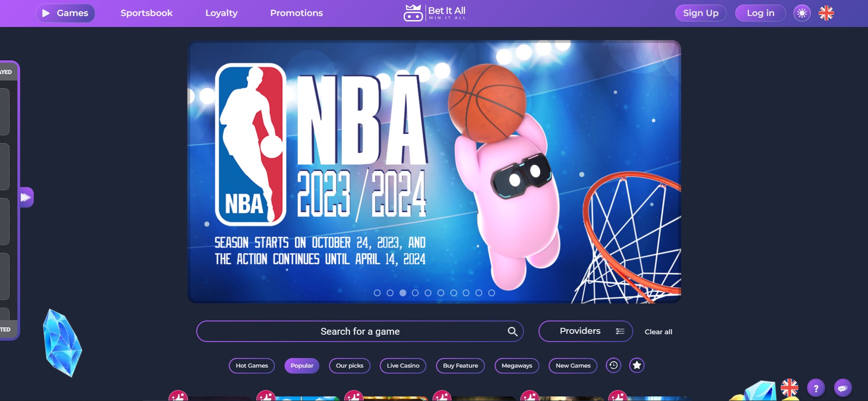The width and height of the screenshot is (868, 401).
Task: Click the sliders icon in Providers
Action: tap(620, 331)
